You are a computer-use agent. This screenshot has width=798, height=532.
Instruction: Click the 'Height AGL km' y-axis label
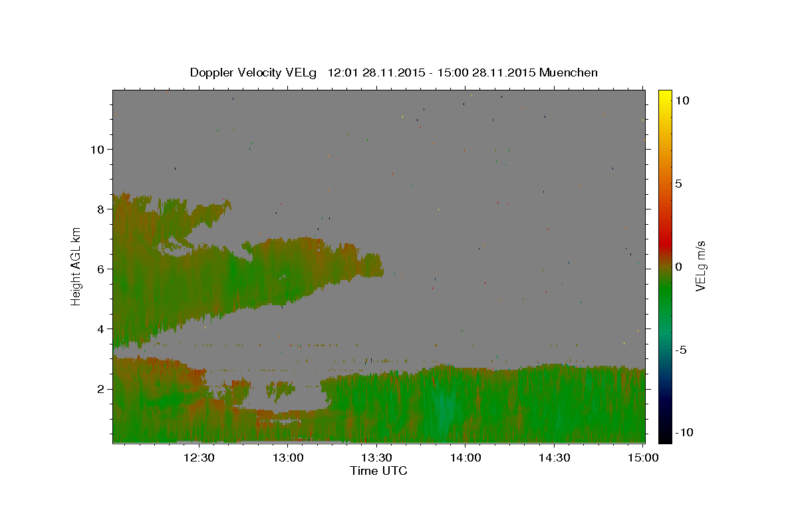76,266
